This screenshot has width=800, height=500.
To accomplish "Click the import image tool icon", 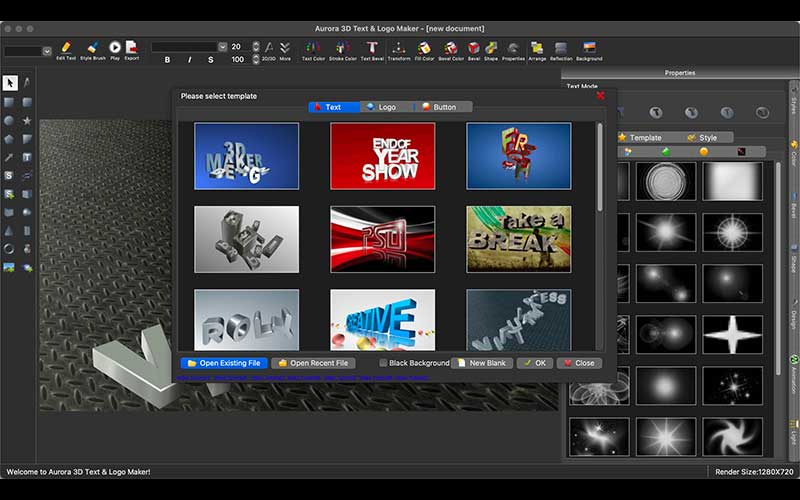I will (x=9, y=267).
